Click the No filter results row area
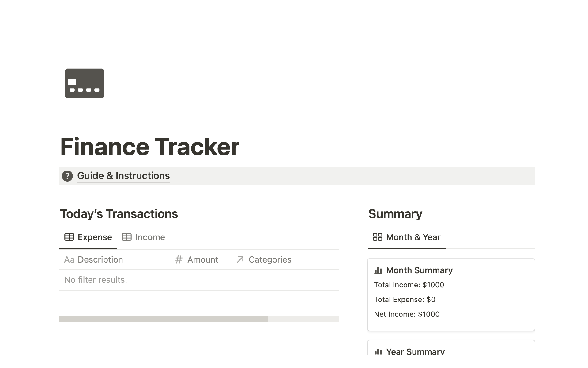The height and width of the screenshot is (368, 588). (x=96, y=280)
